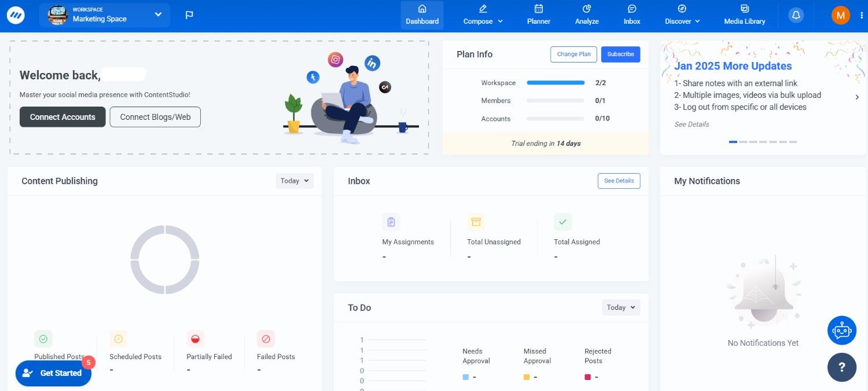
Task: Click the flag icon near the workspace
Action: pyautogui.click(x=189, y=15)
